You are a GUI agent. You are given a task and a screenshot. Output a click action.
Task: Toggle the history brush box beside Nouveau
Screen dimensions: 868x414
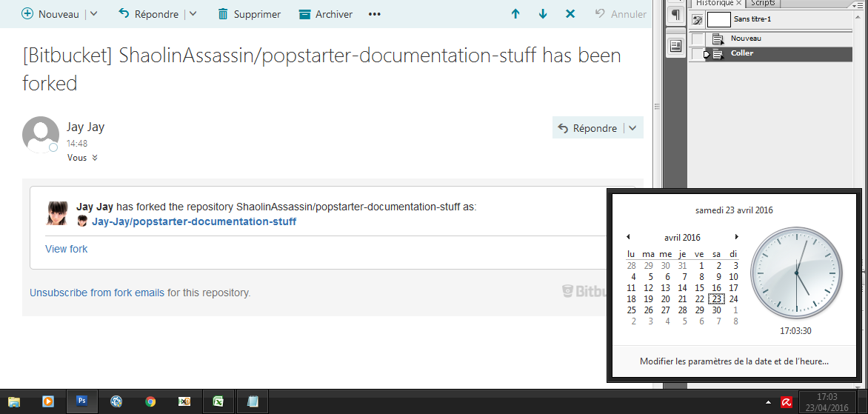click(698, 39)
